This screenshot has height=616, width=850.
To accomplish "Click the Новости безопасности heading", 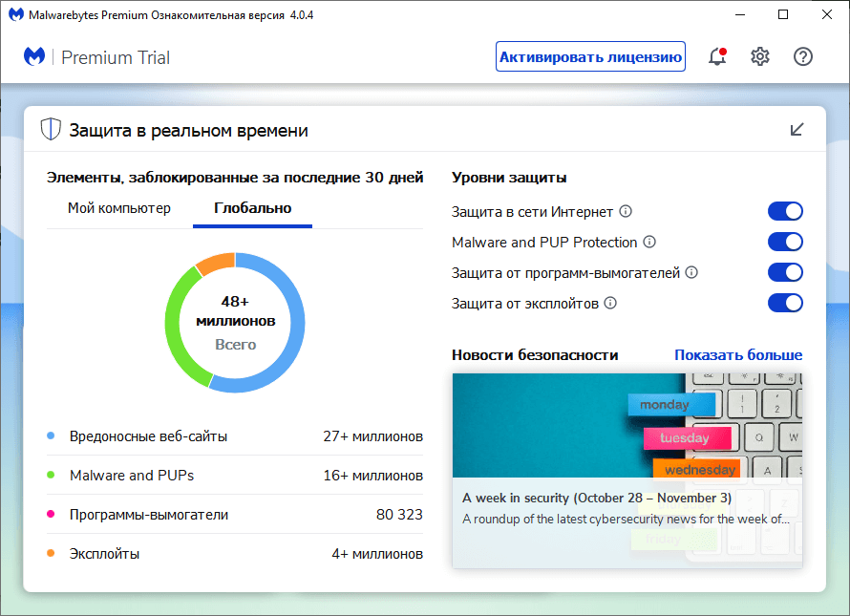I will [x=535, y=354].
